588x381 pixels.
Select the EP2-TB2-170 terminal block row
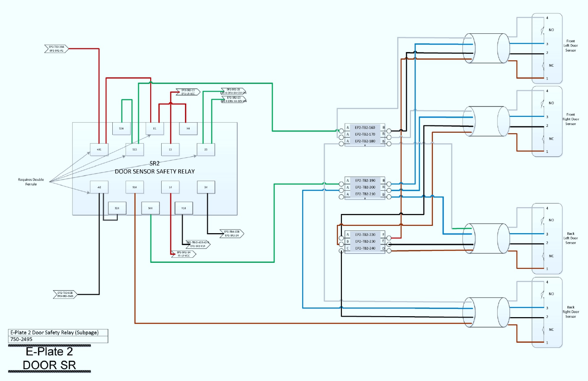coord(365,135)
